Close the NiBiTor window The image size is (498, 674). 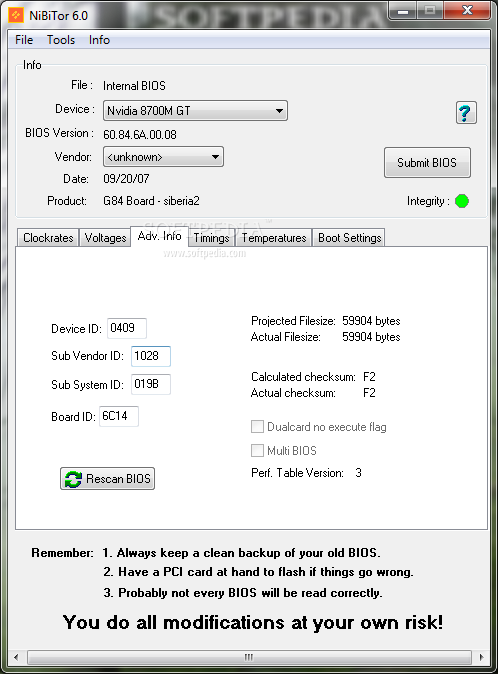(x=467, y=10)
